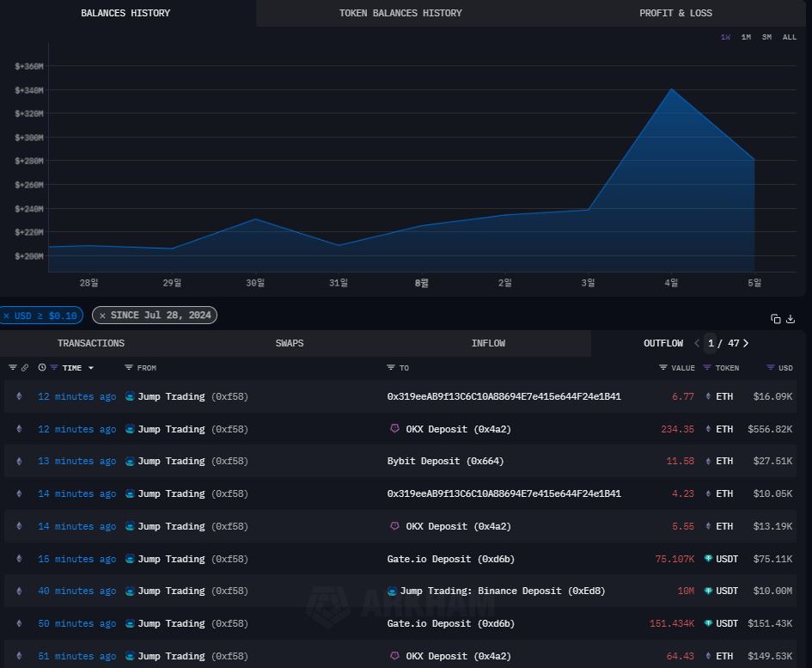Click the USDT token icon for 151.434K
This screenshot has height=668, width=812.
point(708,623)
